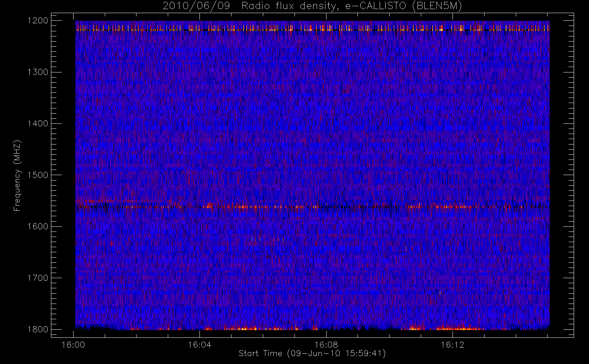Select the 1500 frequency tick label
This screenshot has width=589, height=364.
[x=38, y=175]
